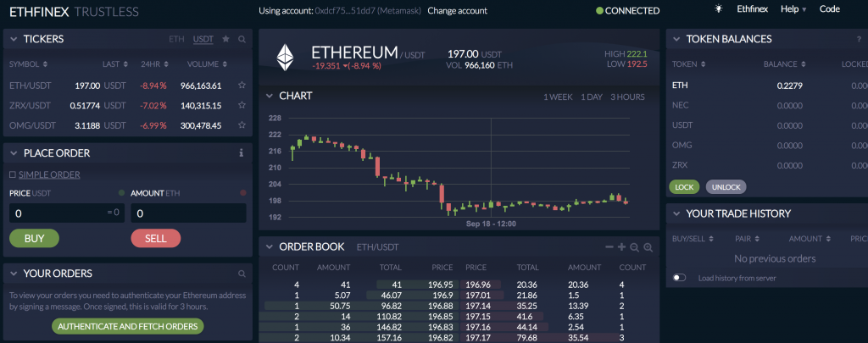This screenshot has width=868, height=343.
Task: Click the NEC token balance row
Action: [x=767, y=105]
